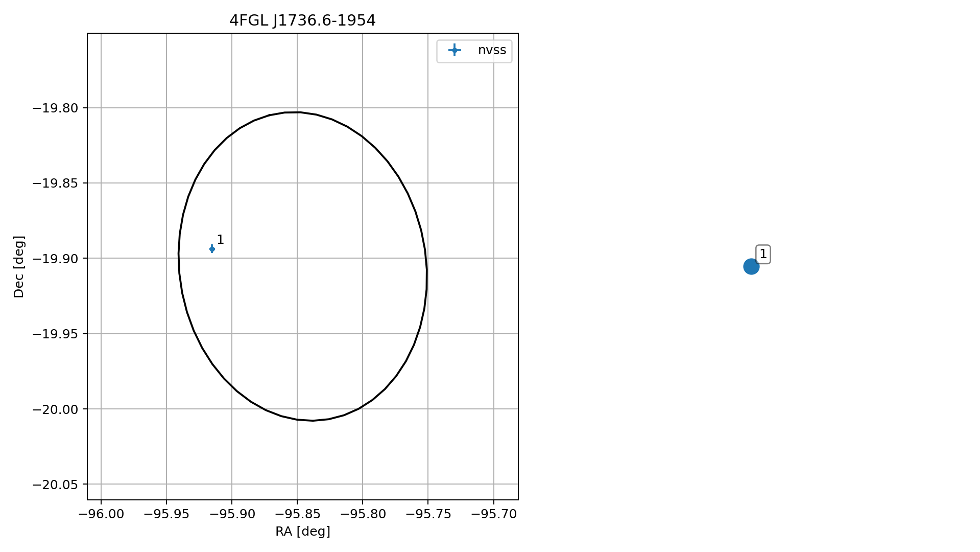Click the −95.75 RA tick label
The width and height of the screenshot is (980, 552).
428,514
